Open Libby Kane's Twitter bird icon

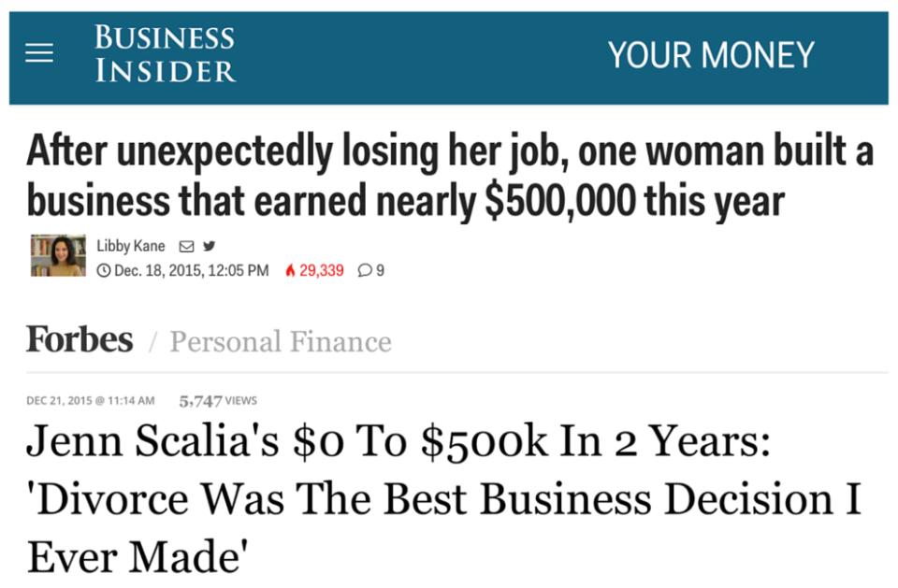[x=209, y=247]
